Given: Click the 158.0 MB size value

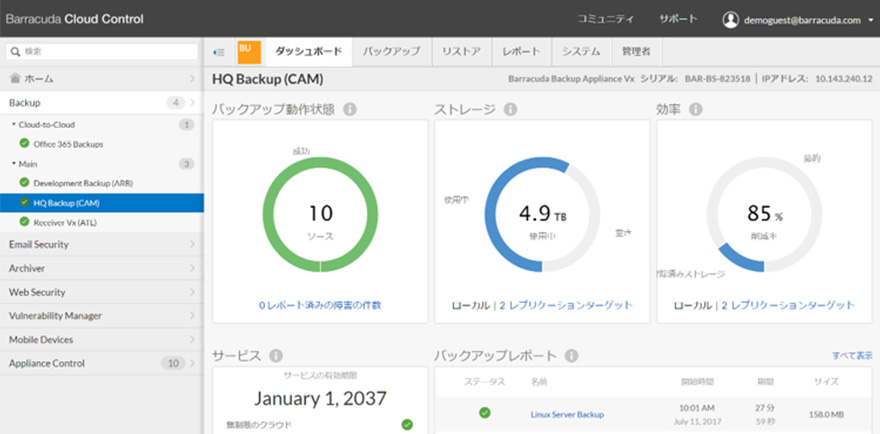Looking at the screenshot, I should pyautogui.click(x=827, y=415).
